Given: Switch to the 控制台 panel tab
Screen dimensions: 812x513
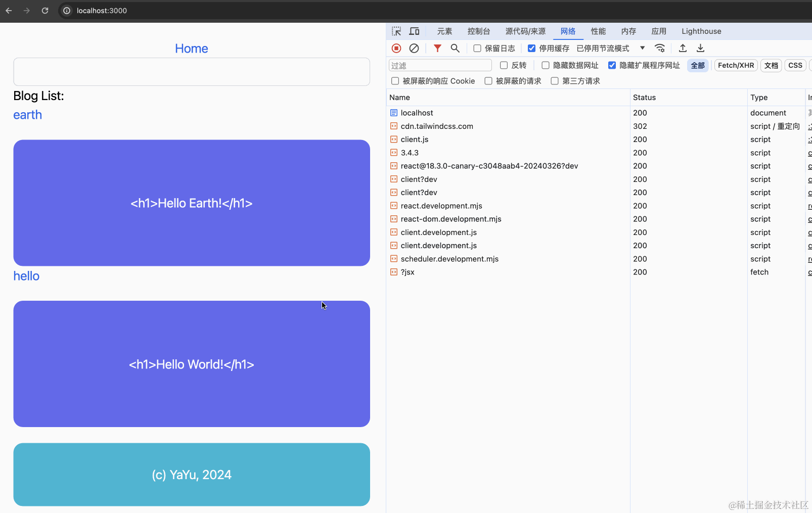Looking at the screenshot, I should click(x=478, y=31).
